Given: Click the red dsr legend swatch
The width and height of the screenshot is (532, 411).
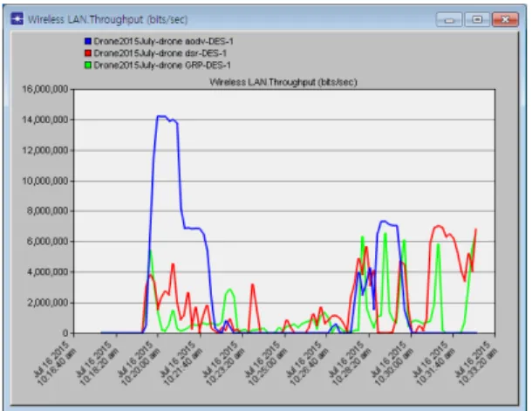Looking at the screenshot, I should coord(88,53).
